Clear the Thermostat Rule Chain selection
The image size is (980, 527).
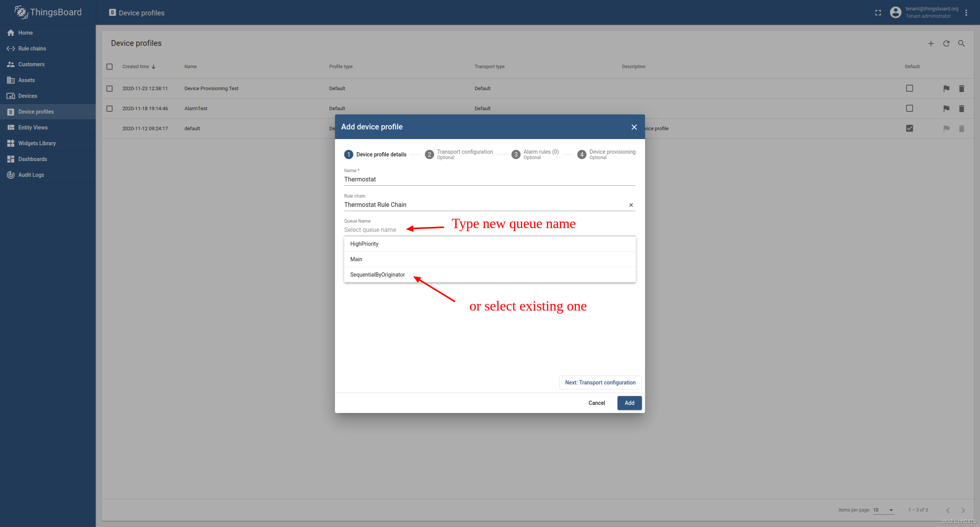pyautogui.click(x=631, y=205)
